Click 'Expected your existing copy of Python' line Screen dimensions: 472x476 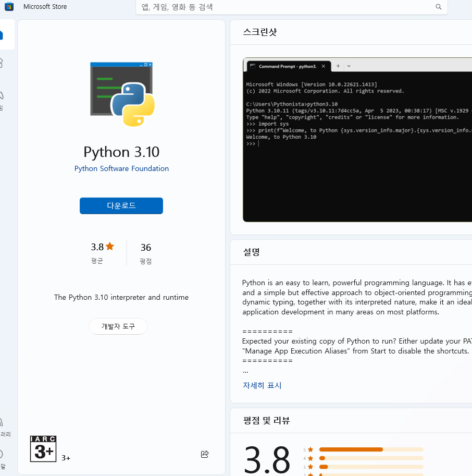(357, 341)
